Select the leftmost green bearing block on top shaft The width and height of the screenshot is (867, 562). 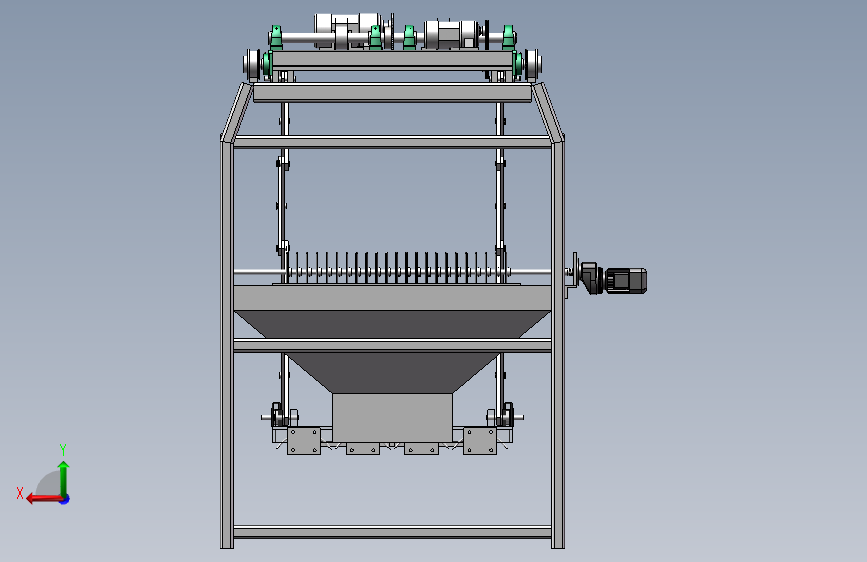[276, 37]
